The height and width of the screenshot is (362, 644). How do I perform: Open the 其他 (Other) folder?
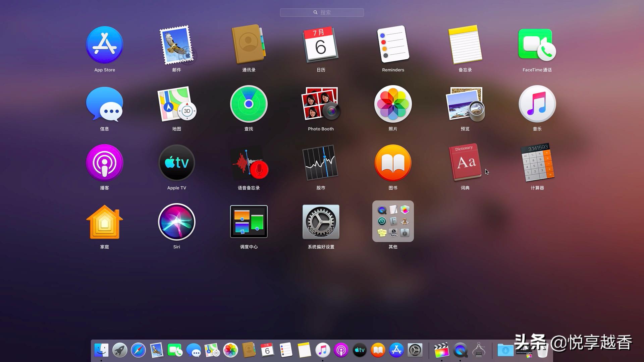pyautogui.click(x=393, y=222)
